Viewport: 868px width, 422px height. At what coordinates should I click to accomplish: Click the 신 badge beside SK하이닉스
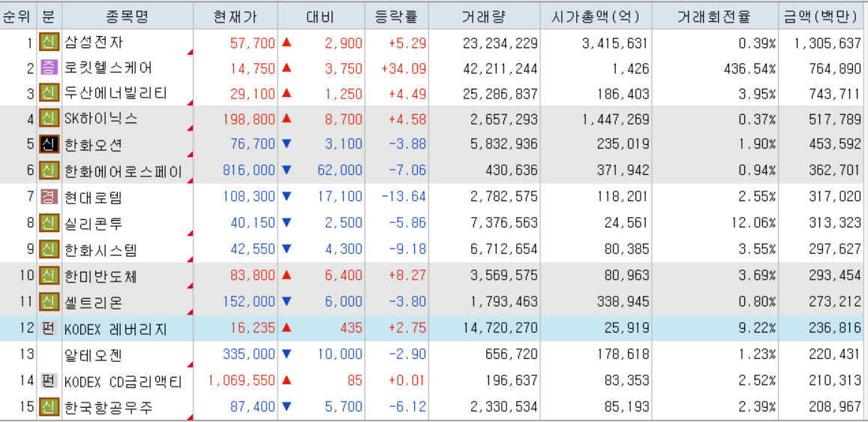[x=50, y=119]
